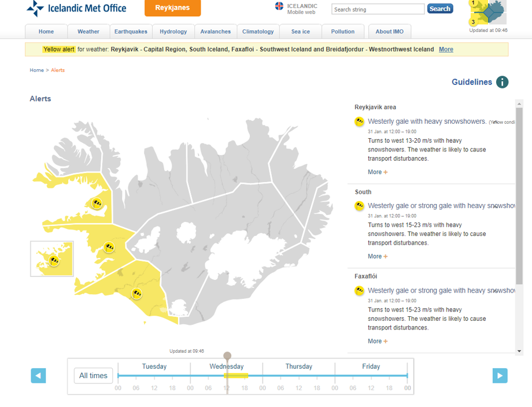Step timeline back with left arrow

38,375
